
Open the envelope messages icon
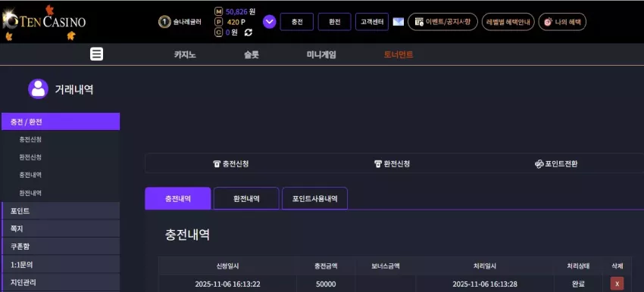click(x=398, y=22)
